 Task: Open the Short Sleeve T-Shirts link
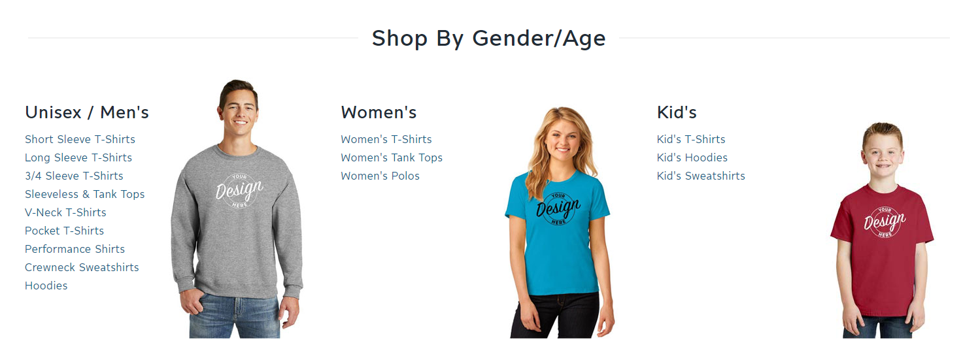[x=80, y=139]
